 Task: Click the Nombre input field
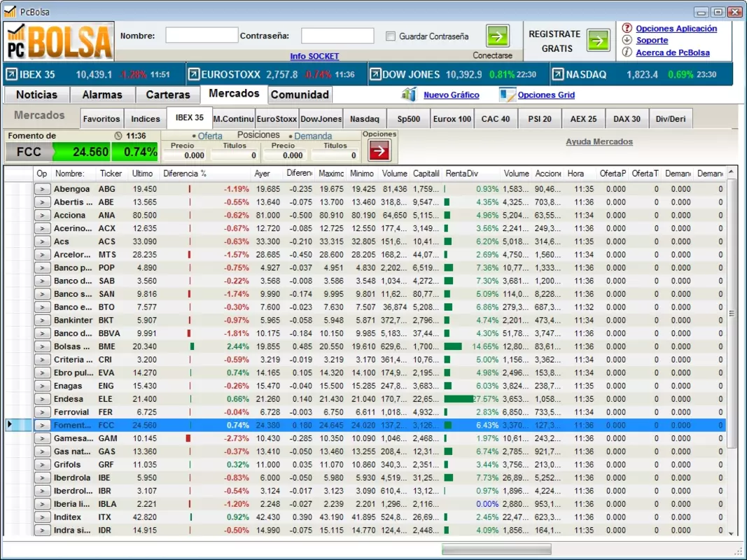pos(202,35)
